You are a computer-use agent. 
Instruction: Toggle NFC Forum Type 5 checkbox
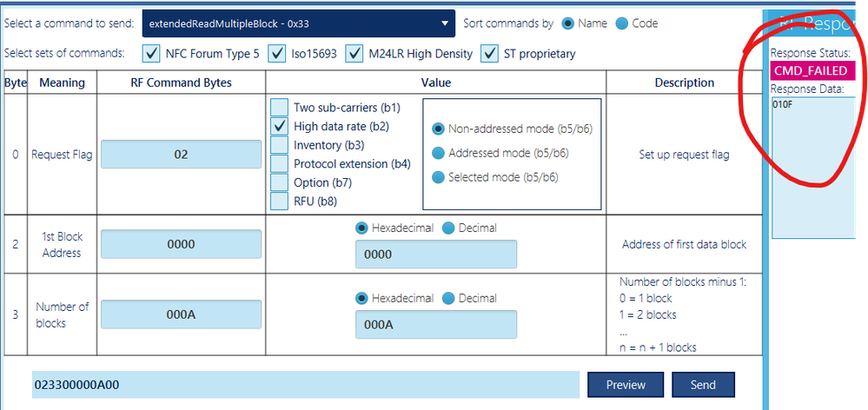pos(151,54)
